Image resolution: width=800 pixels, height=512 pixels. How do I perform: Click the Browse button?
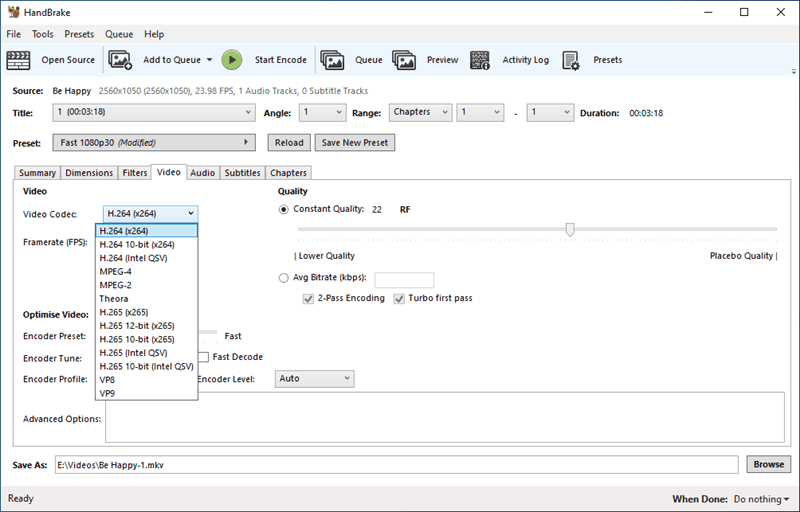tap(768, 464)
